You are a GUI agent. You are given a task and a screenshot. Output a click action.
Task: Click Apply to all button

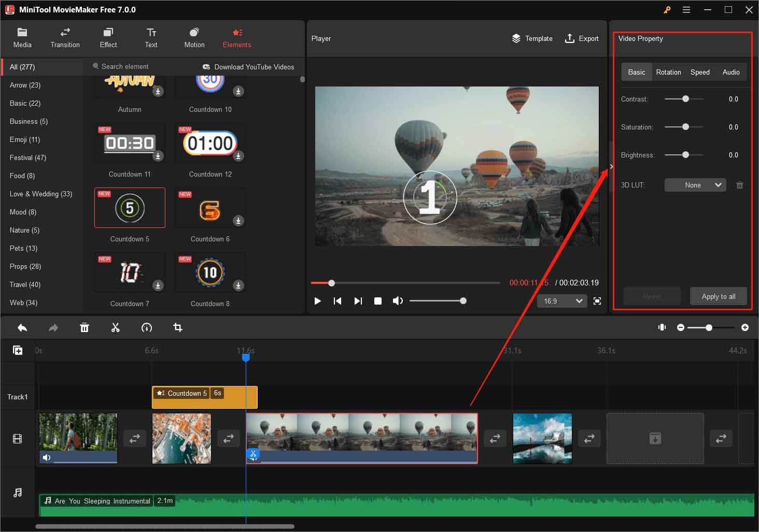(x=719, y=296)
